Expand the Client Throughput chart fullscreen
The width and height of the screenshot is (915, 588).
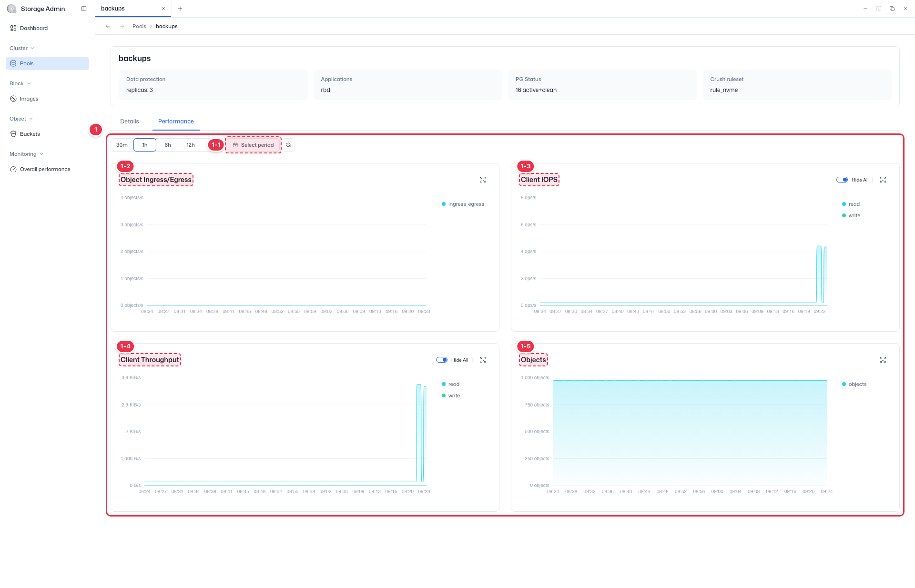coord(483,360)
